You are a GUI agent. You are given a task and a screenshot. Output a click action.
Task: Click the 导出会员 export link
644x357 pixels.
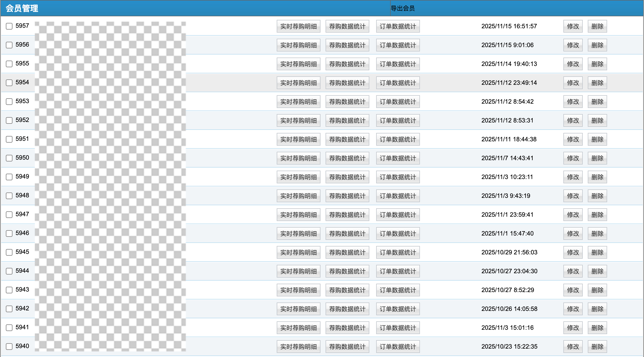403,8
